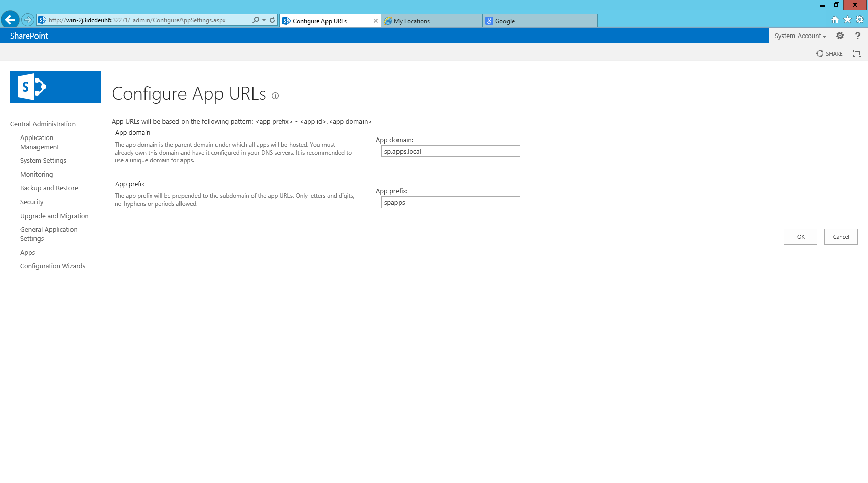Open Backup and Restore in sidebar
Image resolution: width=868 pixels, height=483 pixels.
point(49,188)
